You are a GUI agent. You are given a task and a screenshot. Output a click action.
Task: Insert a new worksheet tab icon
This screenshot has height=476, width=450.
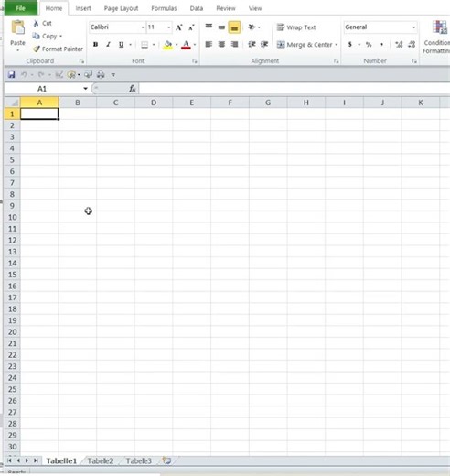point(166,460)
